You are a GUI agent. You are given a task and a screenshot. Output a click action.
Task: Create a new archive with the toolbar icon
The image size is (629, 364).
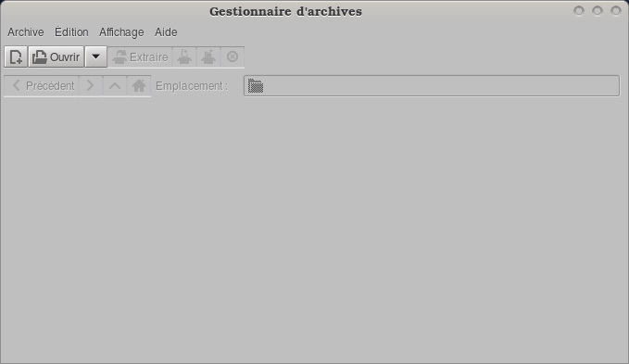click(x=16, y=56)
